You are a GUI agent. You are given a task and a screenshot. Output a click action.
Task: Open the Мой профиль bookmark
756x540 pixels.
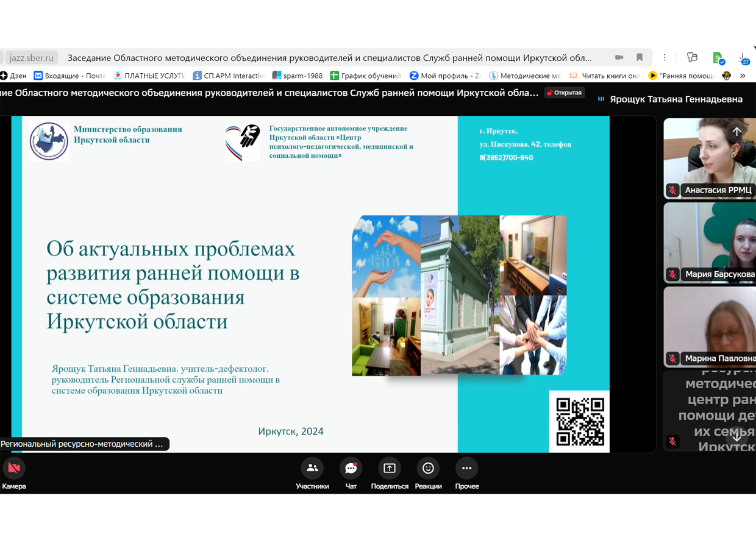tap(445, 76)
